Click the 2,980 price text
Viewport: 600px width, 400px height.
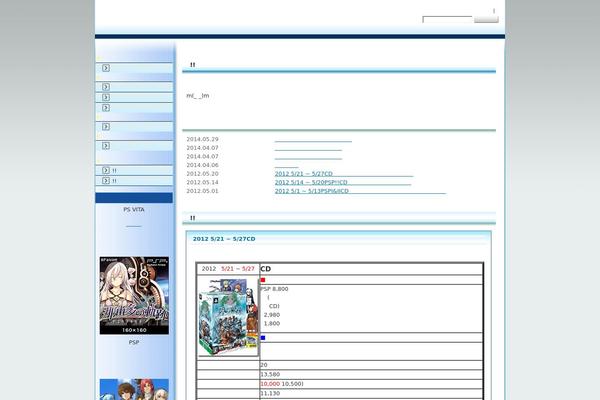point(272,315)
